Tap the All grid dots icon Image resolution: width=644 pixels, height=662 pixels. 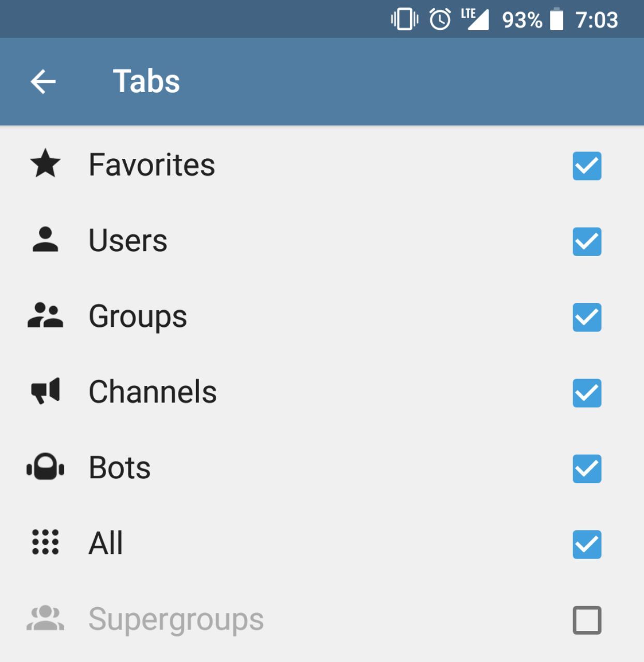coord(46,543)
